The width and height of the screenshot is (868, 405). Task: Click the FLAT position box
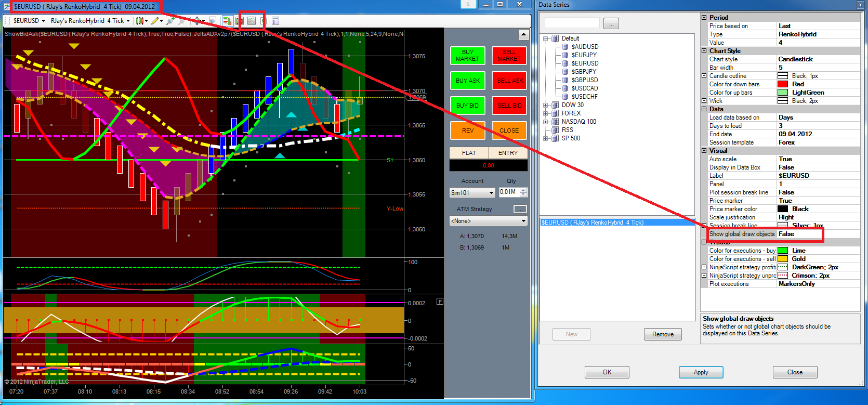point(469,153)
